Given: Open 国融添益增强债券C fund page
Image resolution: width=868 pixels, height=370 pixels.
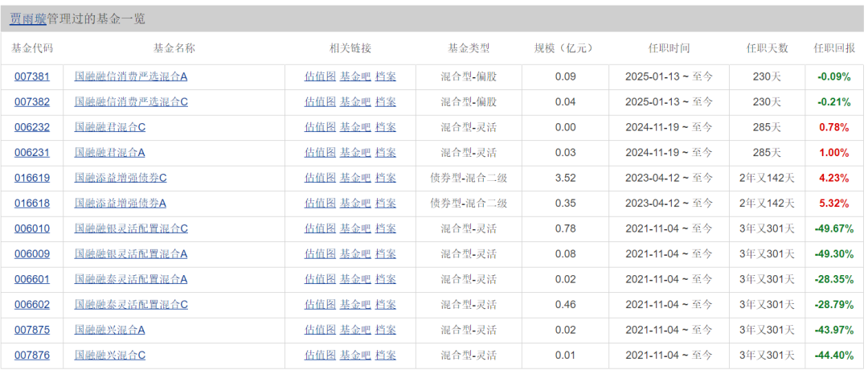Looking at the screenshot, I should [120, 178].
